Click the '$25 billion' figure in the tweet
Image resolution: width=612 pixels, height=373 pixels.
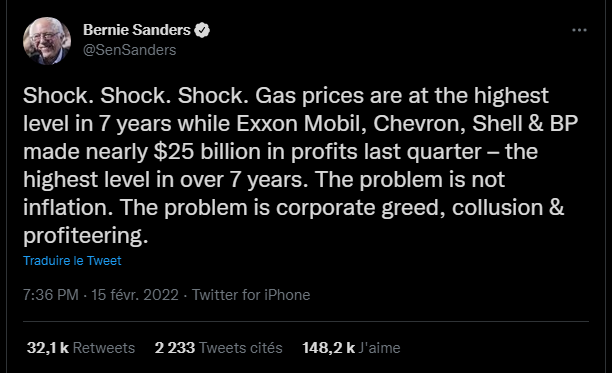[x=207, y=151]
